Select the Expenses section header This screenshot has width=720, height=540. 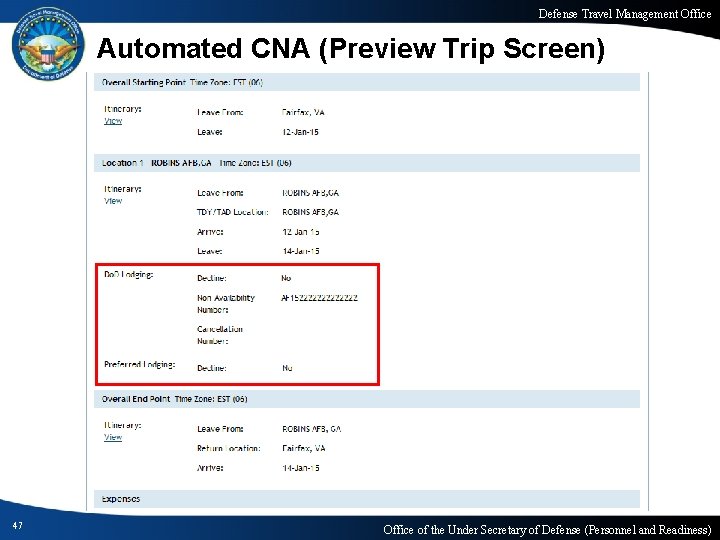coord(367,499)
